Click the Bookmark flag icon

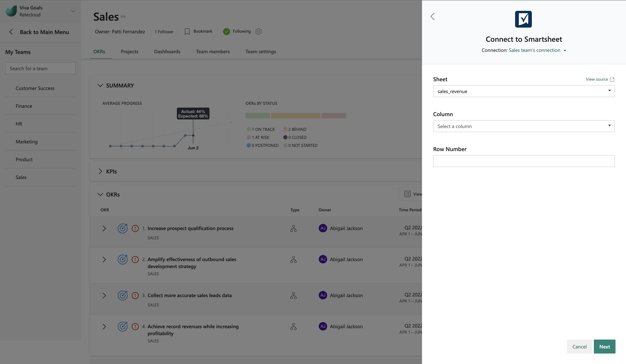(187, 32)
